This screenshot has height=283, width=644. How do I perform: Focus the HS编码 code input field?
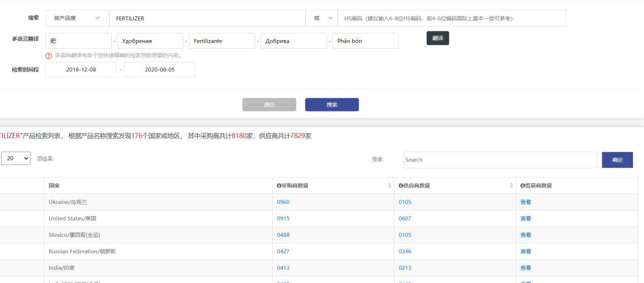(x=450, y=19)
